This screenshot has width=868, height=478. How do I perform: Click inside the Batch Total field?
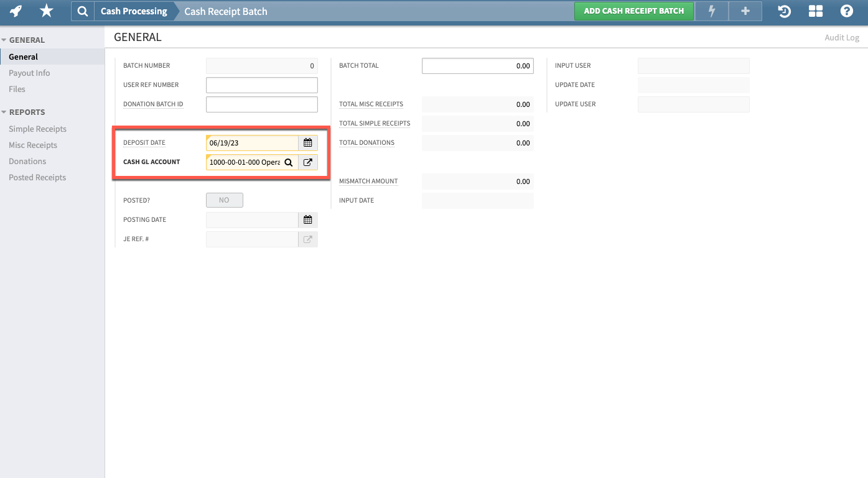[477, 65]
